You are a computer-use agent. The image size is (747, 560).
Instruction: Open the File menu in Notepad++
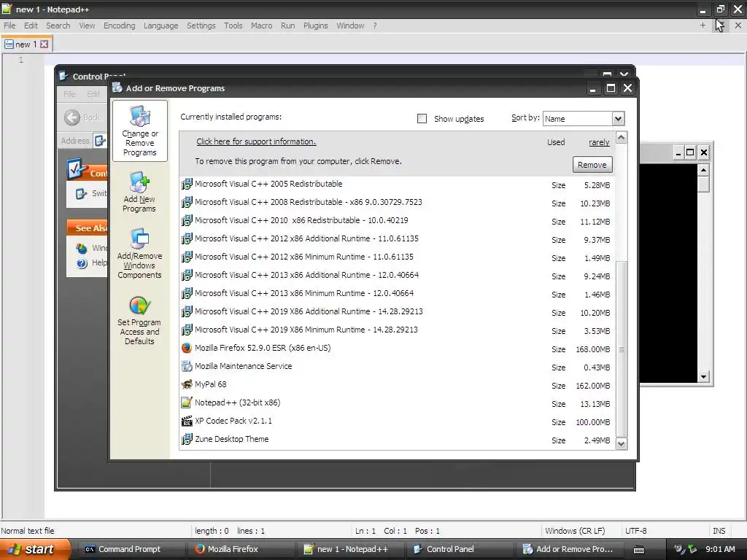point(9,26)
